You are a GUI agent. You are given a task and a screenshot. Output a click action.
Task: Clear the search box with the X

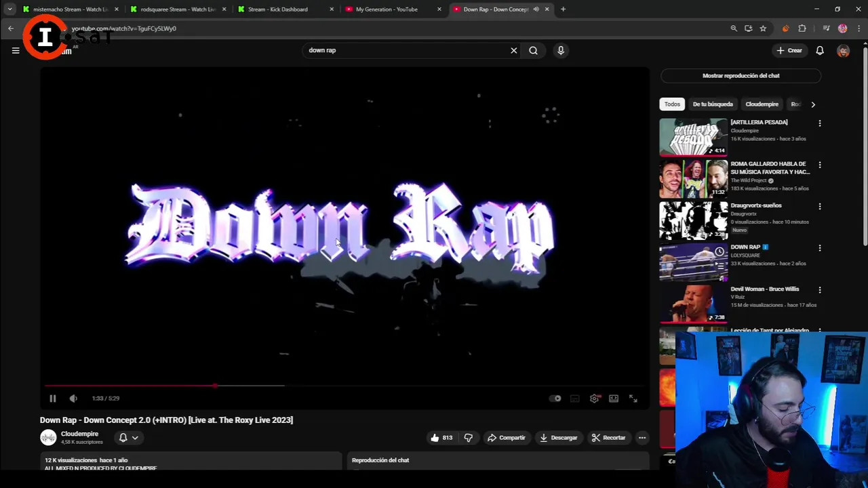coord(514,50)
